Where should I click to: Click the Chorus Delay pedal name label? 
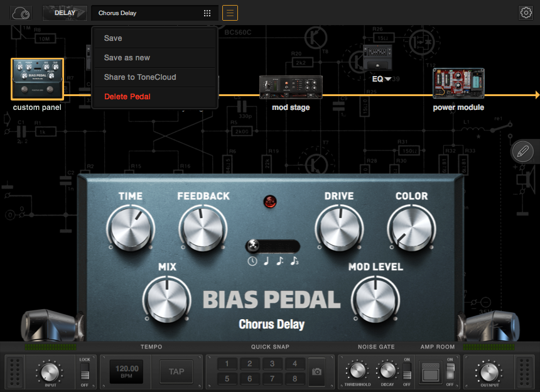[x=272, y=325]
